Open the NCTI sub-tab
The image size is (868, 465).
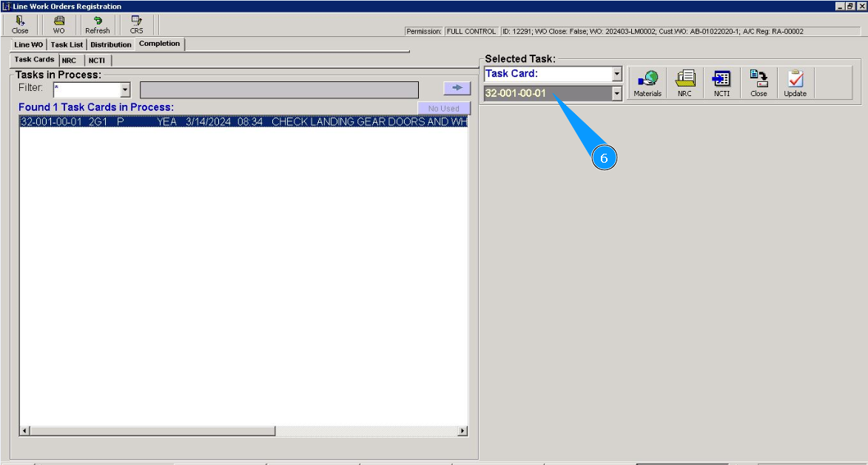(x=97, y=61)
